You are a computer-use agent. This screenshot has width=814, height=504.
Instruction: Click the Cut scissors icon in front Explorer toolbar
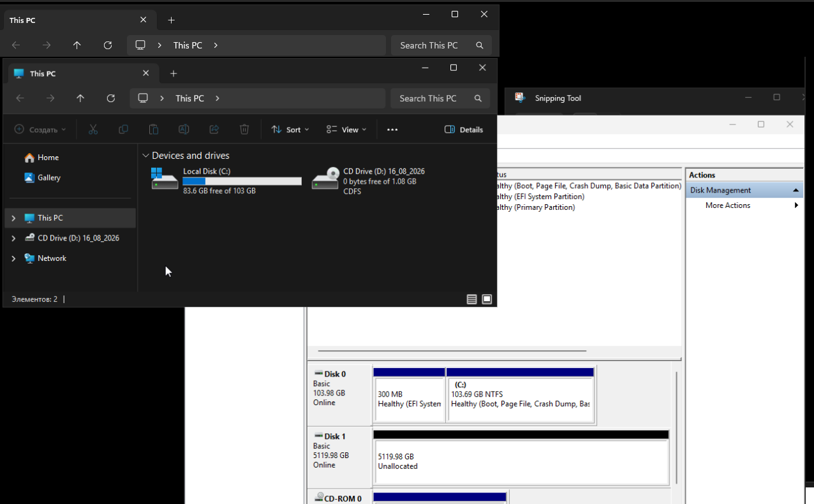click(93, 130)
